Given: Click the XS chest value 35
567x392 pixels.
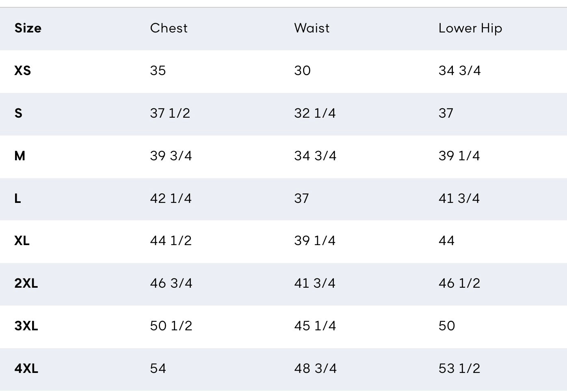Looking at the screenshot, I should tap(158, 71).
